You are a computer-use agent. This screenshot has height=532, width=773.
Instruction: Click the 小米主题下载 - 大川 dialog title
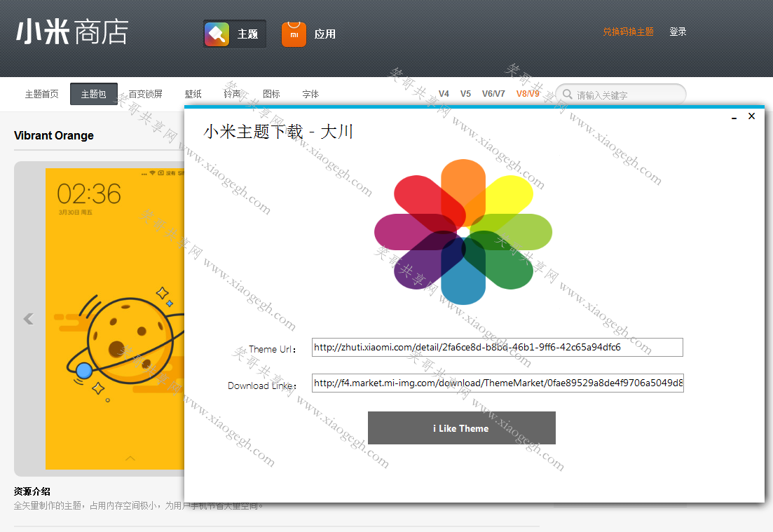tap(278, 132)
